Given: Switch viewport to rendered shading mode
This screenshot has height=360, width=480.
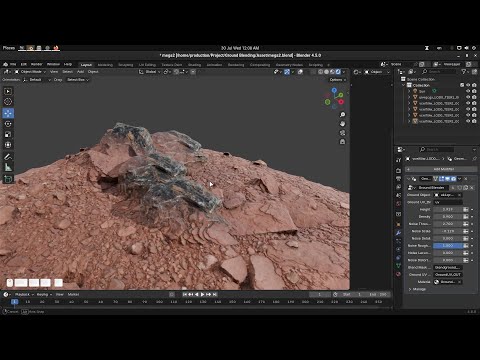Looking at the screenshot, I should click(x=338, y=72).
